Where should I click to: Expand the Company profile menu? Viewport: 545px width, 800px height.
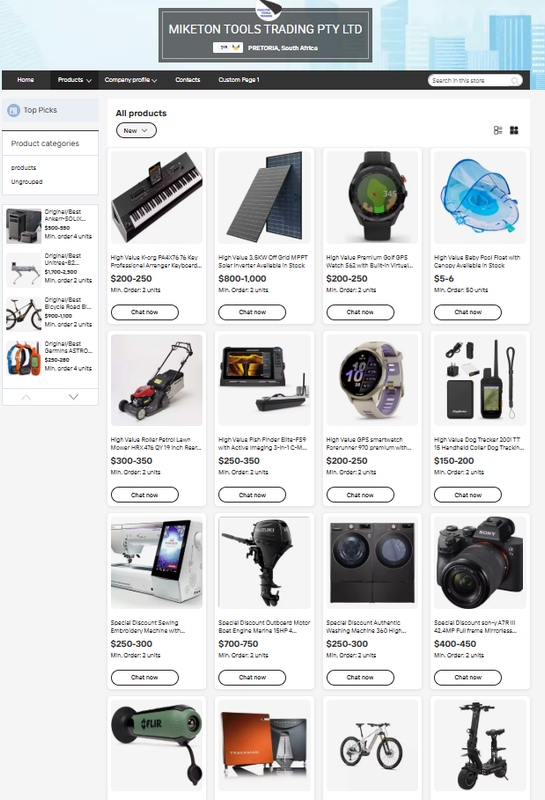(x=131, y=80)
